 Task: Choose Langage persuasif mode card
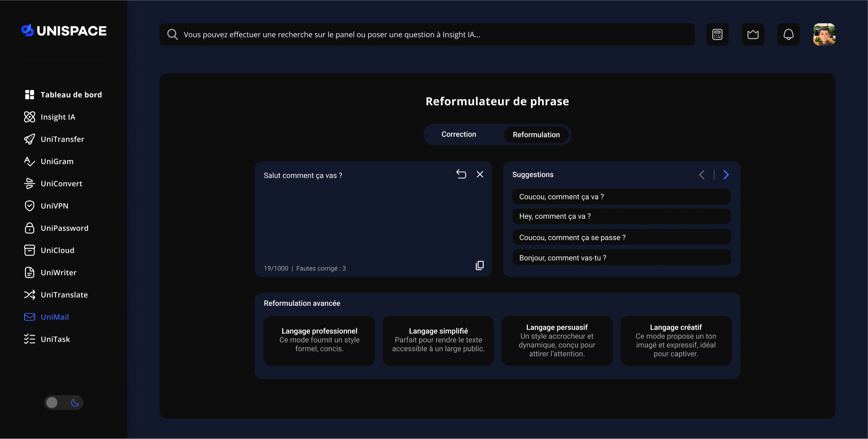[x=557, y=341]
